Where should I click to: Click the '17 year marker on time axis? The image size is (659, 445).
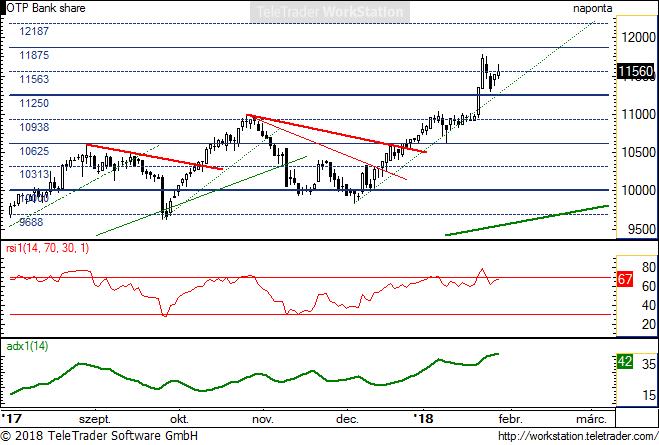[11, 419]
